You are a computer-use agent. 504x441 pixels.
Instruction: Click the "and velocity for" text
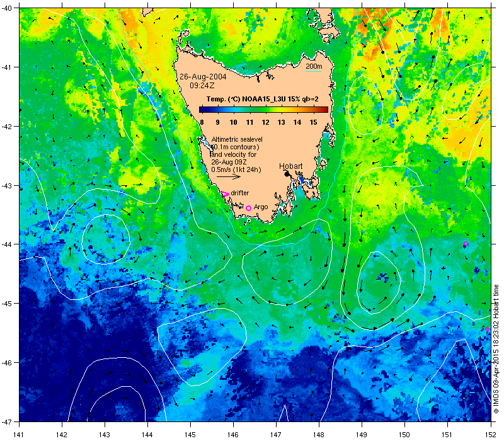pos(234,154)
